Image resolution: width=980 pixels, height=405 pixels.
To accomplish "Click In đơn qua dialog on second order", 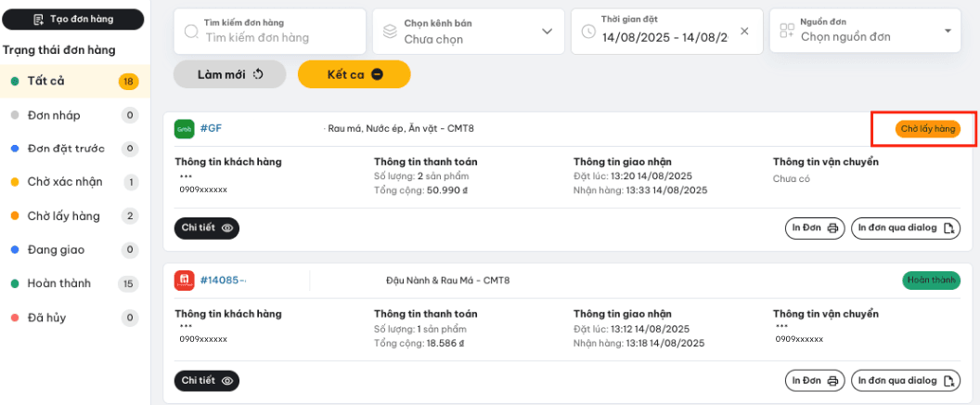I will tap(906, 381).
